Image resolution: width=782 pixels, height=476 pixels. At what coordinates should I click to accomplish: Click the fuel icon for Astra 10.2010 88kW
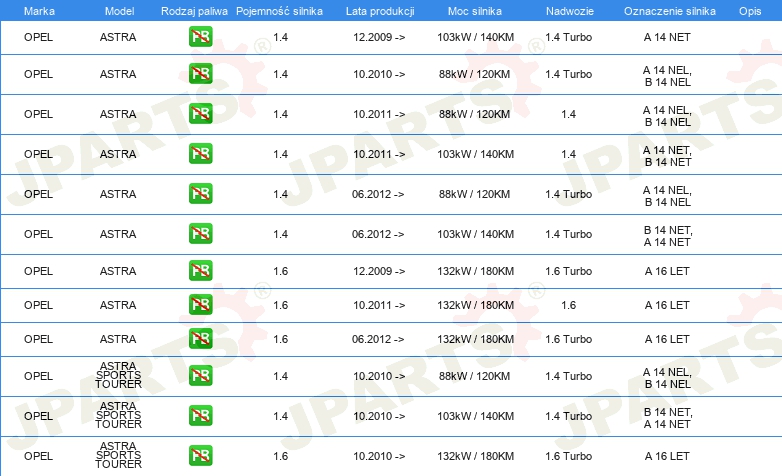(200, 74)
